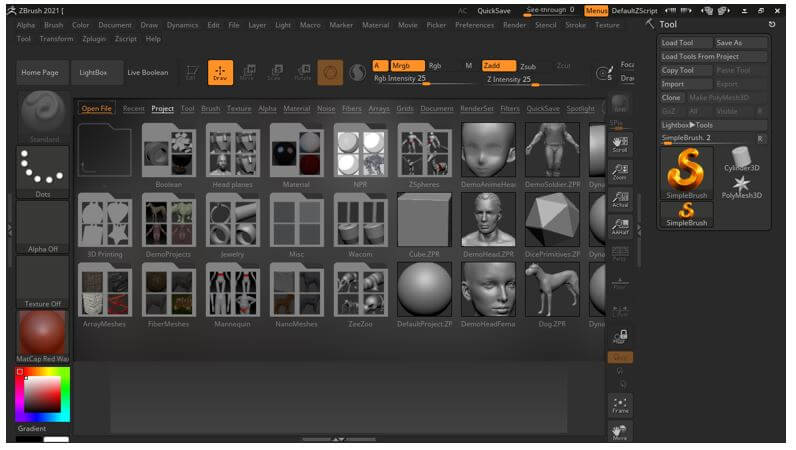Viewport: 796px width, 450px height.
Task: Select the Cylinder3D tool
Action: click(742, 159)
